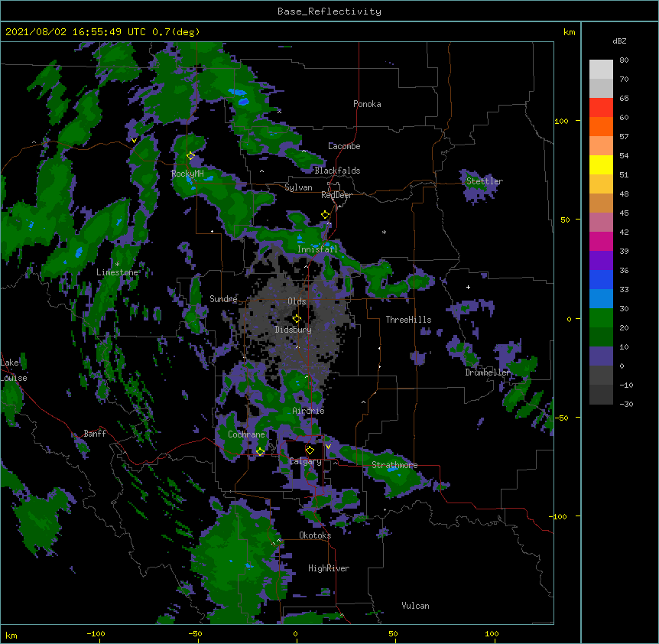
Task: Click the km unit label at top right
Action: tap(569, 32)
